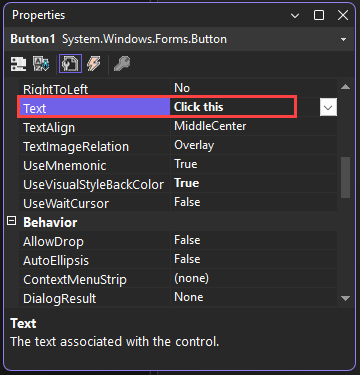Select the TextImageRelation property row
The height and width of the screenshot is (375, 360).
pyautogui.click(x=178, y=145)
